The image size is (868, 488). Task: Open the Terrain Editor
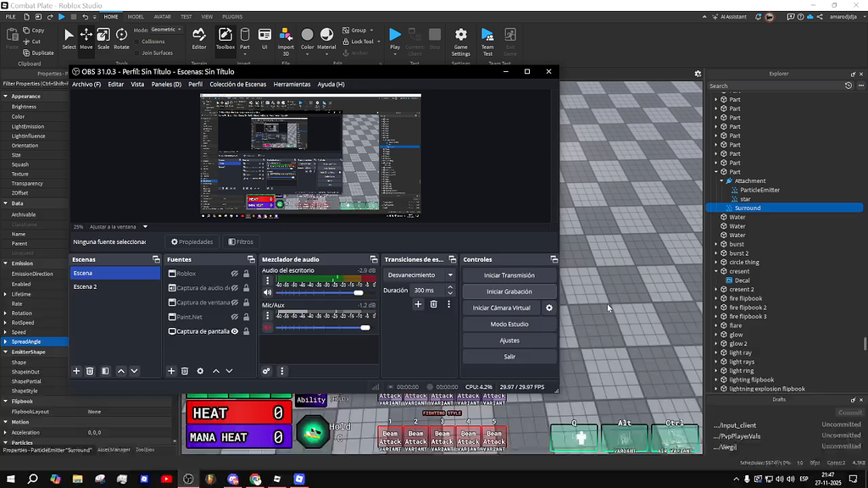coord(198,39)
